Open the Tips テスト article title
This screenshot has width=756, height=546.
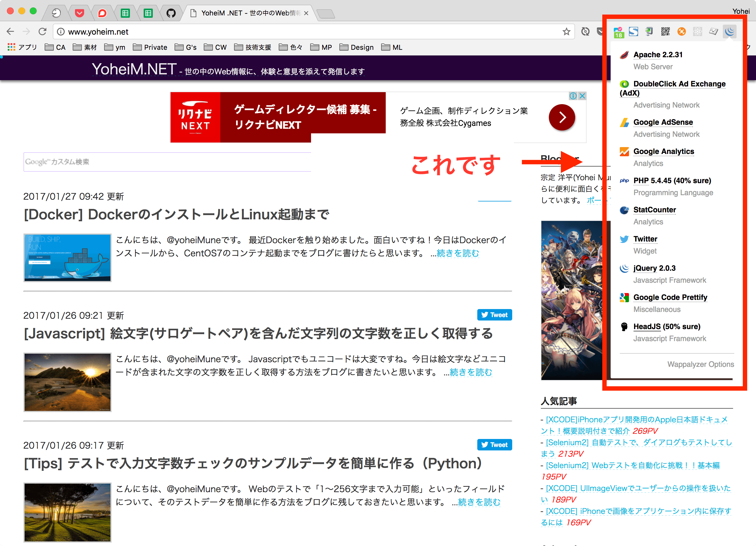tap(253, 463)
